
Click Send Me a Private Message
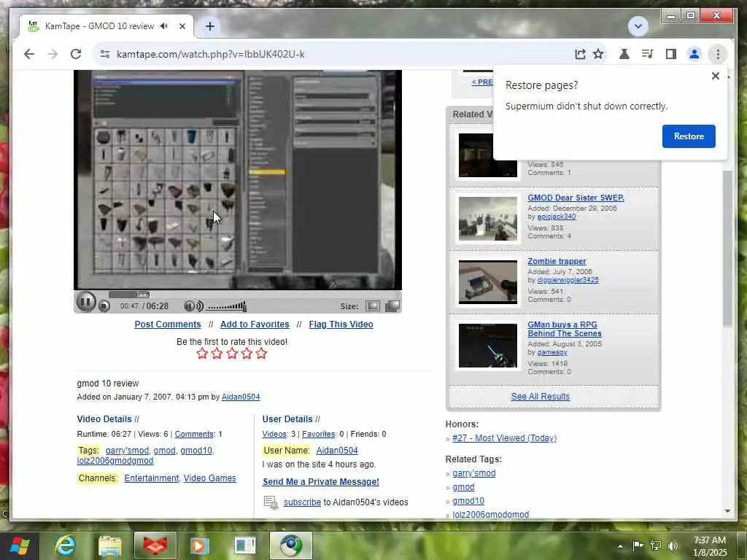(321, 482)
